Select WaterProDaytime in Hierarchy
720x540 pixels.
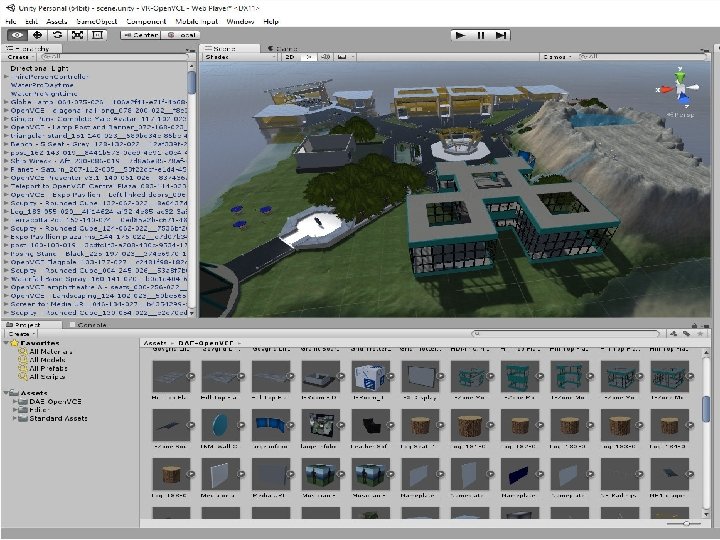[x=42, y=85]
